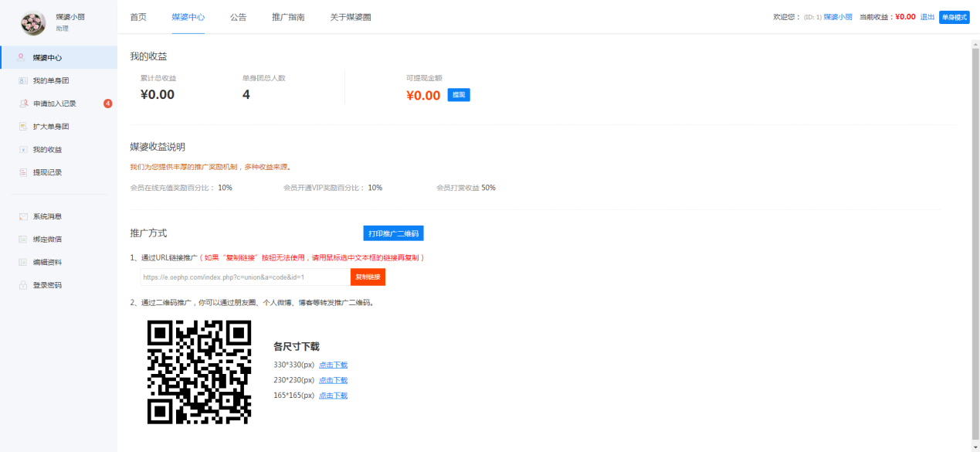Click the 累计总收益 ¥0.00 value
980x452 pixels.
click(x=158, y=95)
